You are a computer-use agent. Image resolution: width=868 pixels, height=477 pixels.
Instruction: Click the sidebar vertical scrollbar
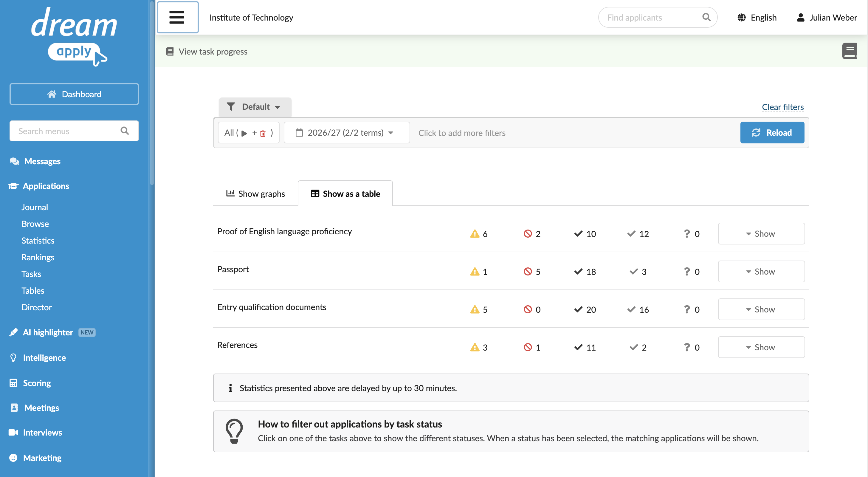tap(152, 93)
